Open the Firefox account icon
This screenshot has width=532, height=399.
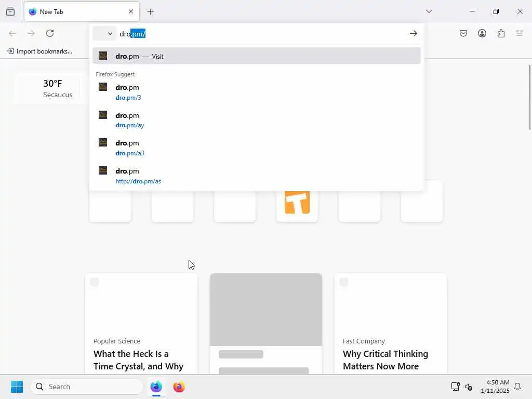click(482, 33)
